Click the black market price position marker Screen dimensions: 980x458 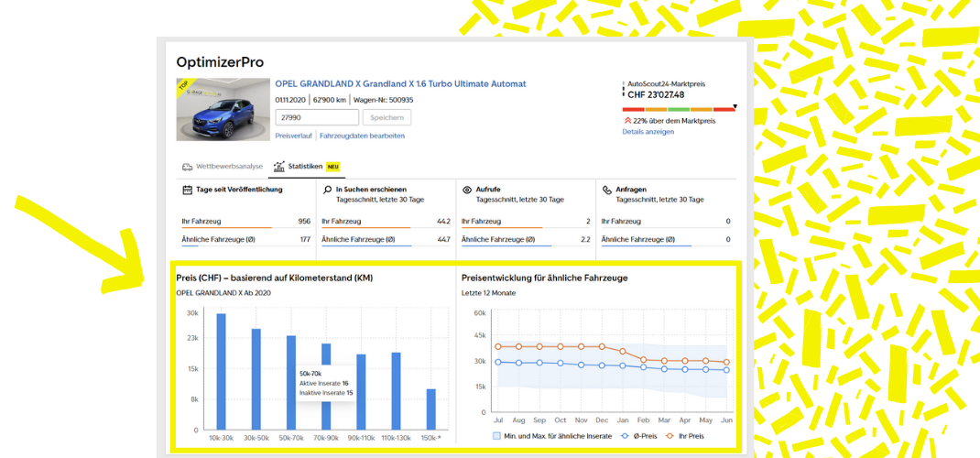click(x=735, y=106)
